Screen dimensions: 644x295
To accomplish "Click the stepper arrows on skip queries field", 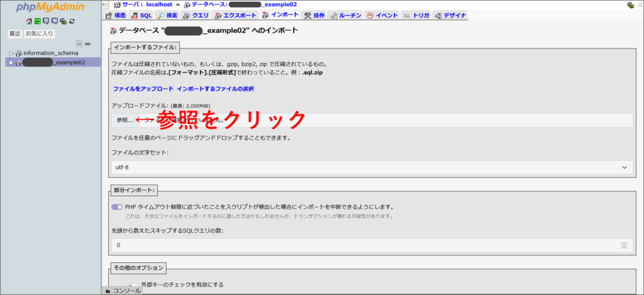I will click(625, 245).
